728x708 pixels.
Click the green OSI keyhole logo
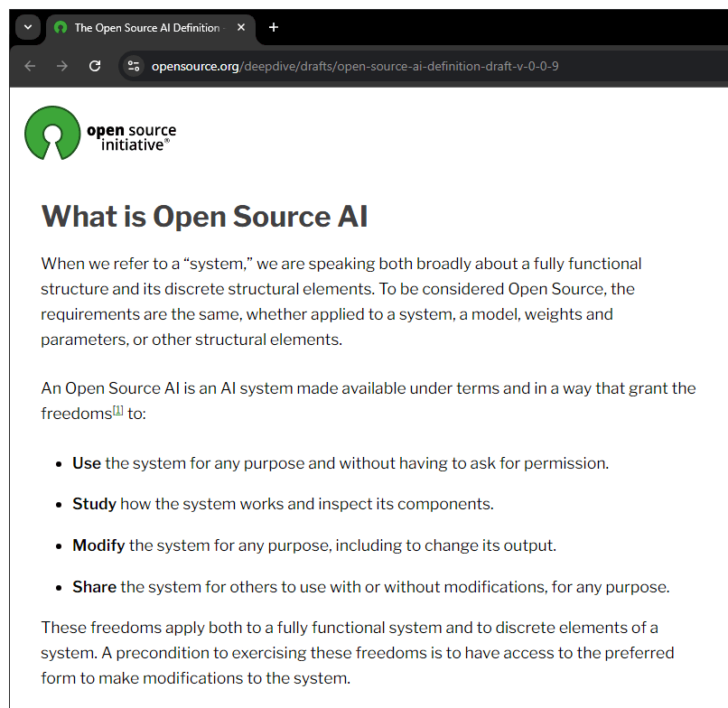pyautogui.click(x=52, y=133)
